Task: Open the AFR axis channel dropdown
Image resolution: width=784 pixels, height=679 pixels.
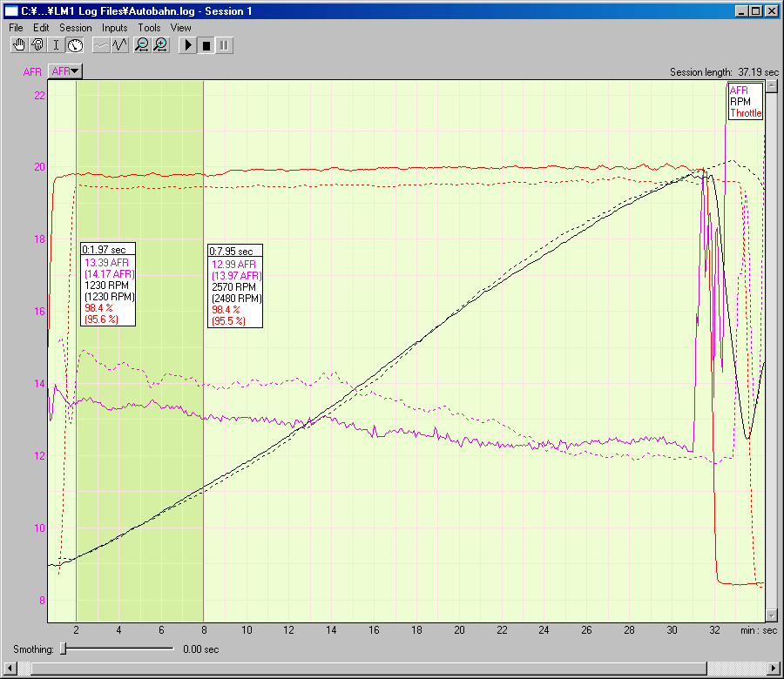Action: pos(65,71)
